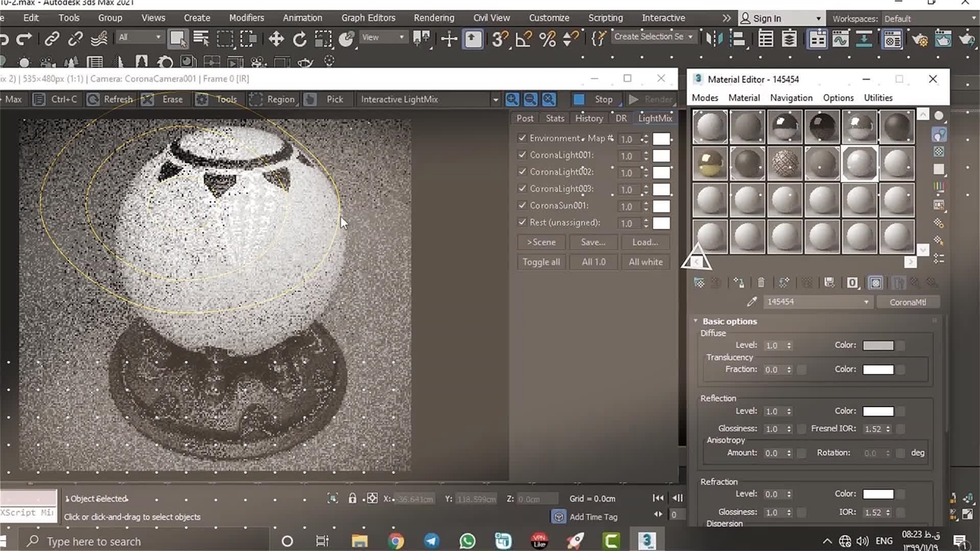Select the Rotate transform tool
The width and height of the screenshot is (980, 551).
tap(299, 38)
